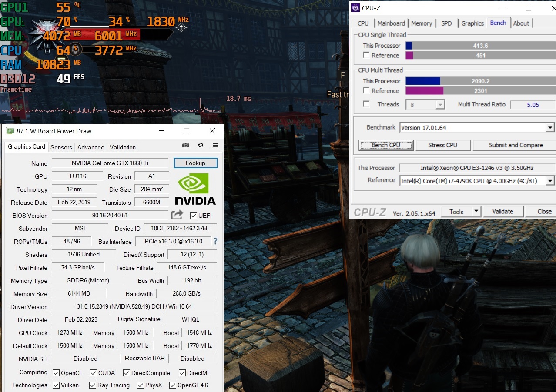Click the Memory Size value 6144 MB

[79, 293]
